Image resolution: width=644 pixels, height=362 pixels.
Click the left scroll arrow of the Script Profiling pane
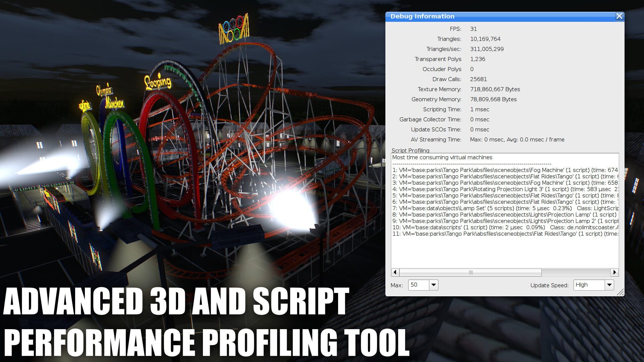click(394, 273)
